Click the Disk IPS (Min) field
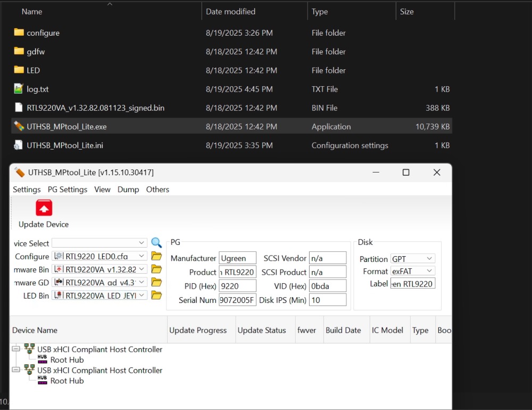Image resolution: width=532 pixels, height=410 pixels. [x=328, y=300]
